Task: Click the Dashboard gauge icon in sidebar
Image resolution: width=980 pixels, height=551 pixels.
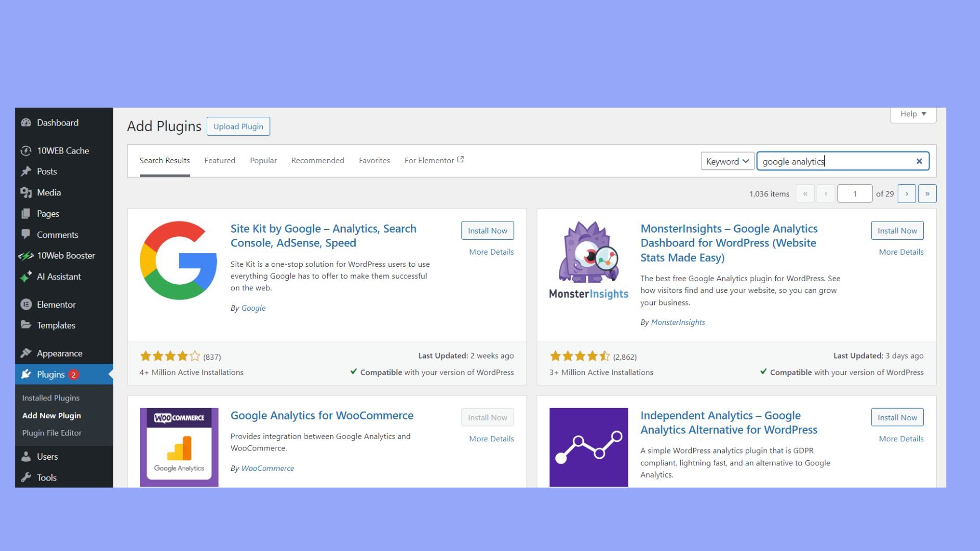Action: [x=26, y=123]
